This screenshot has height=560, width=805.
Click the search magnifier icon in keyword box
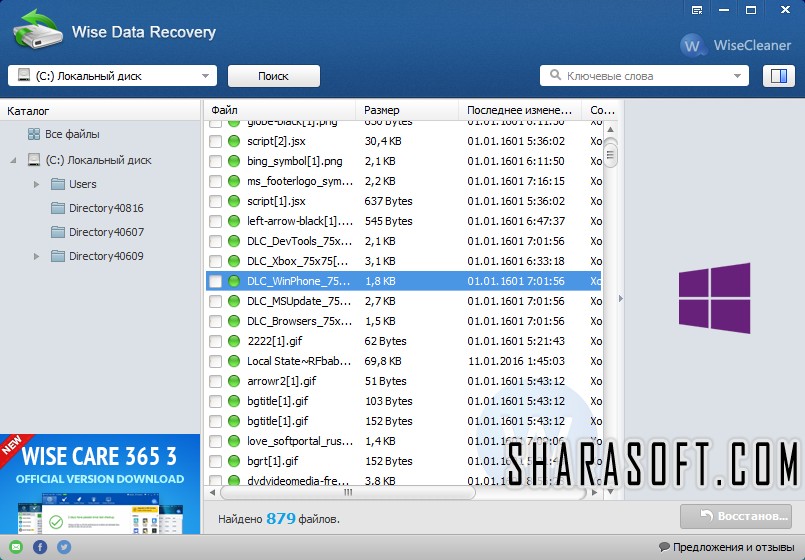pos(555,75)
